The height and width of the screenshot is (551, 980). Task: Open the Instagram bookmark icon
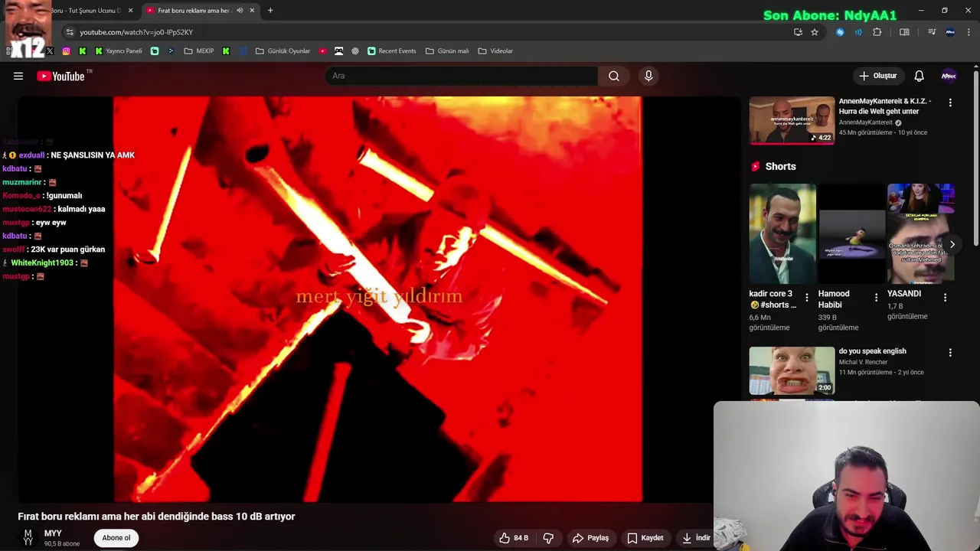[66, 51]
